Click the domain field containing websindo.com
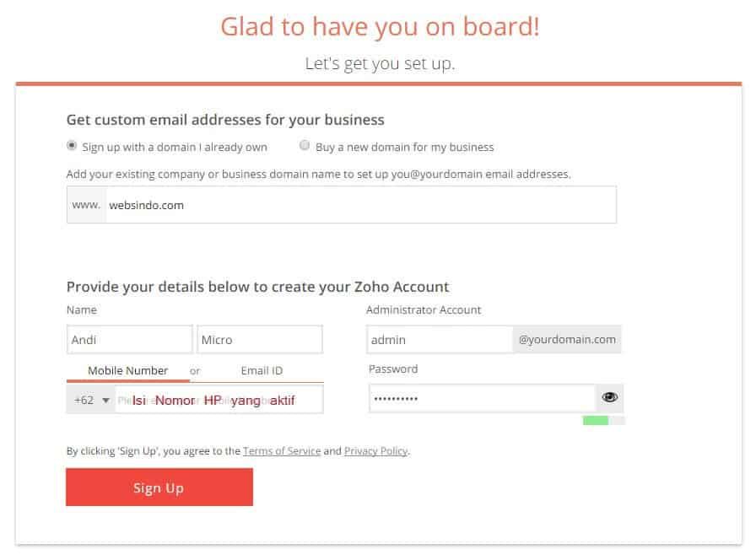Image resolution: width=756 pixels, height=560 pixels. 360,205
